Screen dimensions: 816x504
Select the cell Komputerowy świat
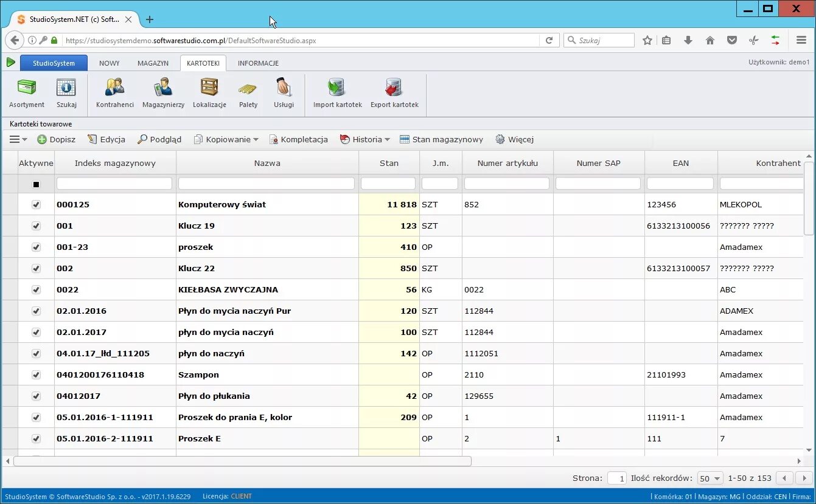click(x=267, y=205)
